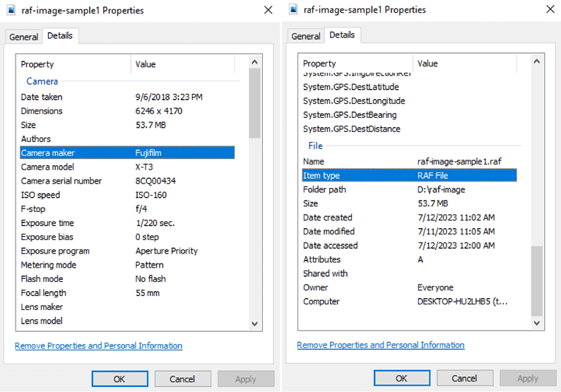
Task: Select the Date created row
Action: [409, 218]
